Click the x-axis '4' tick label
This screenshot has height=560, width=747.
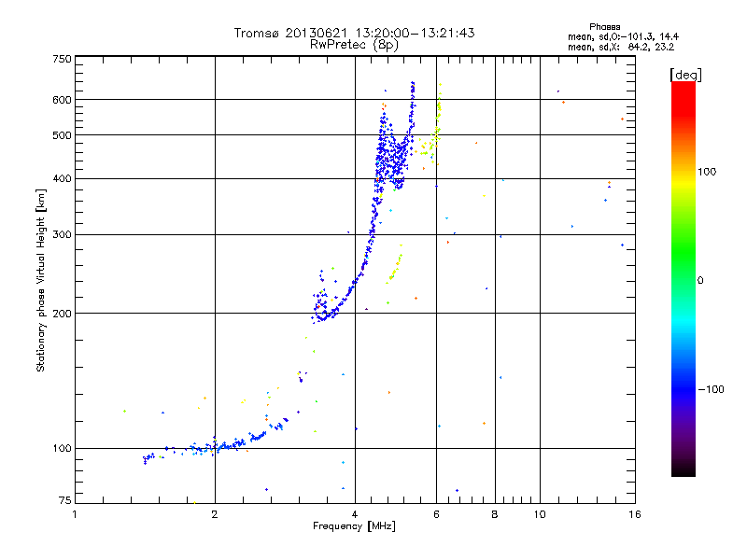pyautogui.click(x=355, y=514)
